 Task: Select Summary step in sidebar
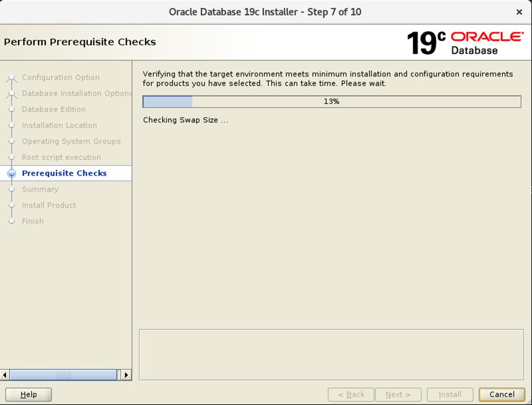coord(40,189)
